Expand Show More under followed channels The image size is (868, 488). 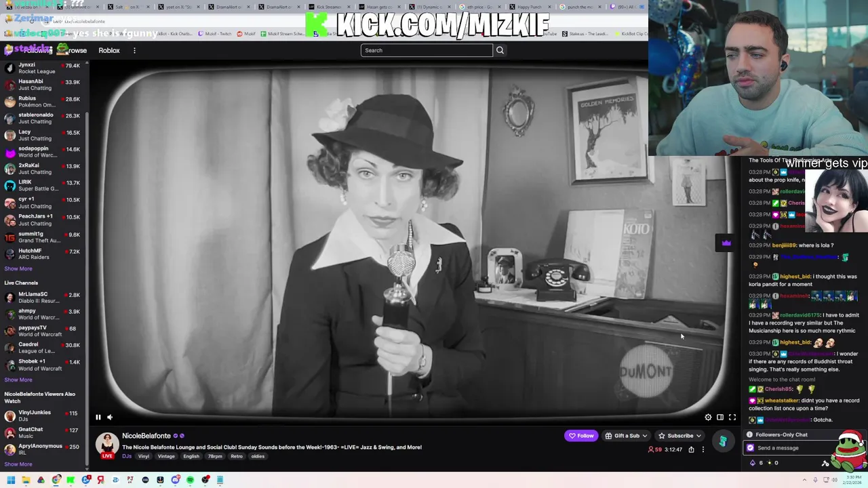[x=18, y=268]
